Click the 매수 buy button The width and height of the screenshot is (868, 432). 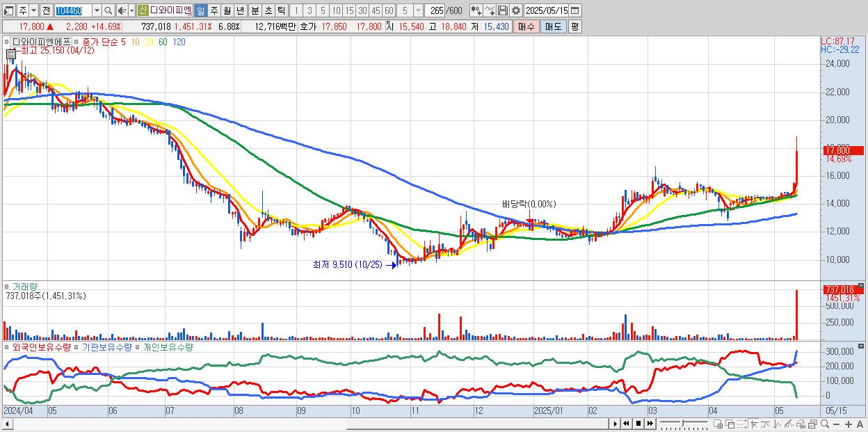click(527, 26)
